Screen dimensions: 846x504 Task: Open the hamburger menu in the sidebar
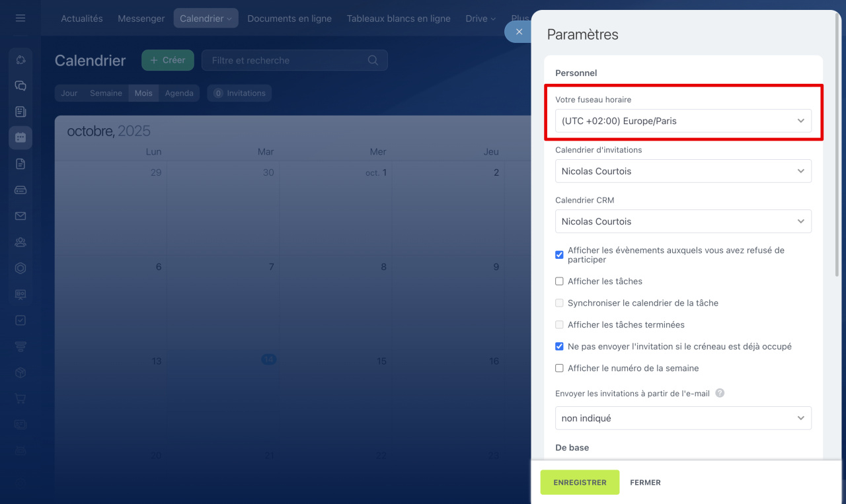[20, 18]
